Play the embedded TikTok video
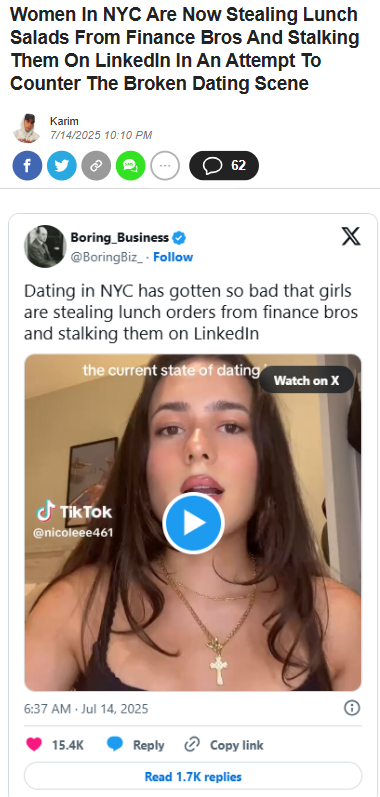This screenshot has width=380, height=797. point(194,523)
